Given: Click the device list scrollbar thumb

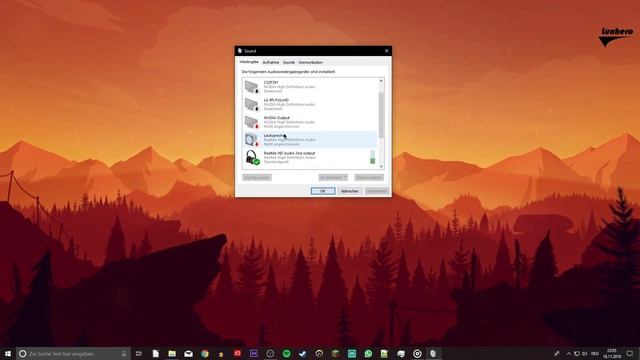Looking at the screenshot, I should tap(381, 115).
